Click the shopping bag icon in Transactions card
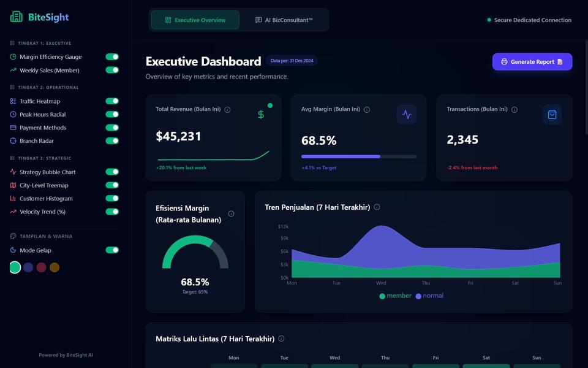The height and width of the screenshot is (368, 588). (552, 115)
